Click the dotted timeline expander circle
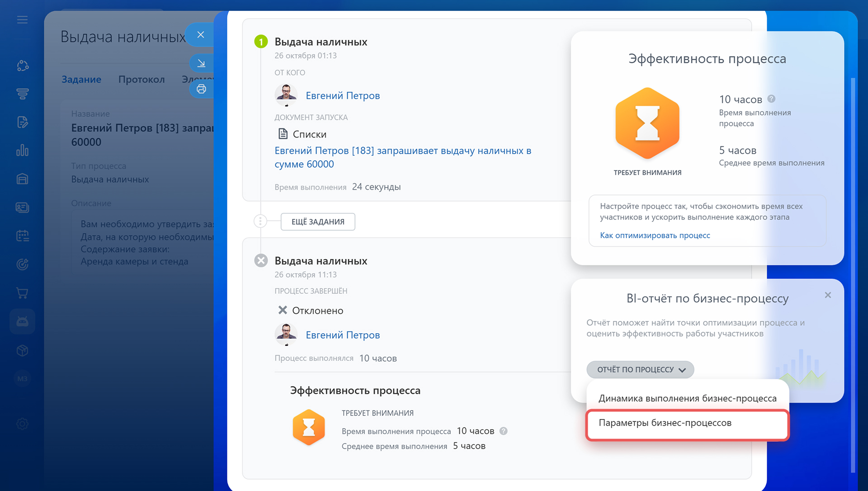Viewport: 868px width, 491px height. pos(260,221)
